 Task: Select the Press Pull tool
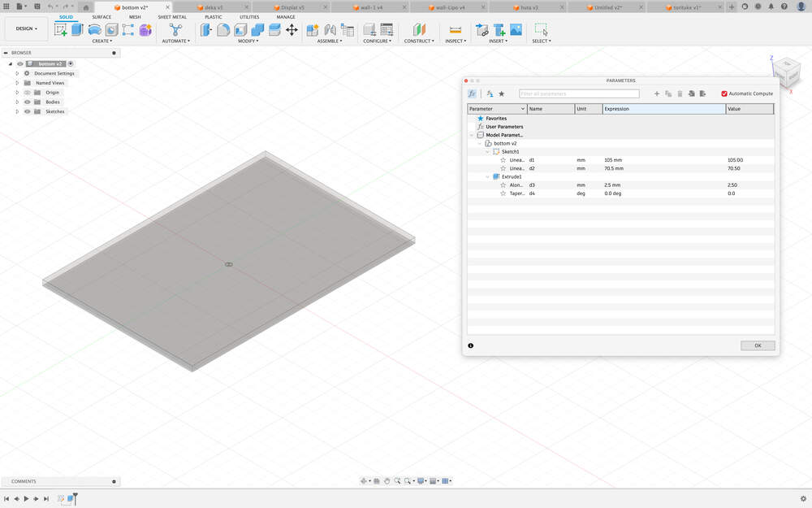coord(206,29)
